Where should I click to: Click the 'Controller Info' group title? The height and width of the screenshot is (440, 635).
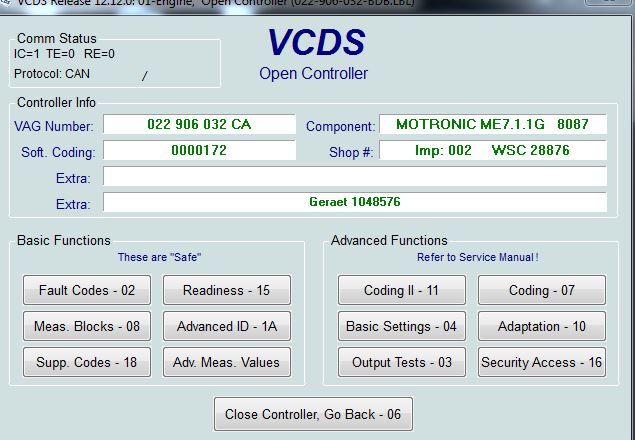pos(56,103)
